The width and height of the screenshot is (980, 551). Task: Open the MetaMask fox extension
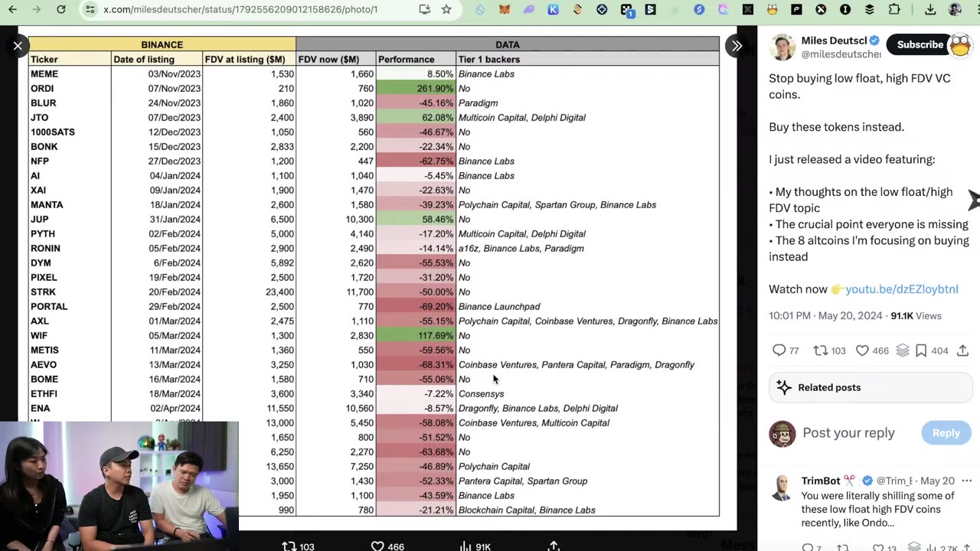pyautogui.click(x=504, y=10)
